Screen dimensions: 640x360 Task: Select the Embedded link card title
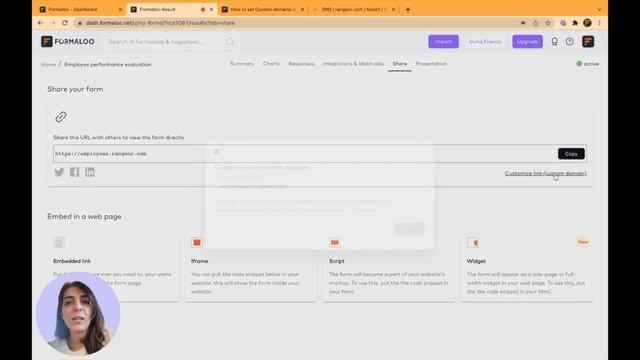[x=72, y=261]
